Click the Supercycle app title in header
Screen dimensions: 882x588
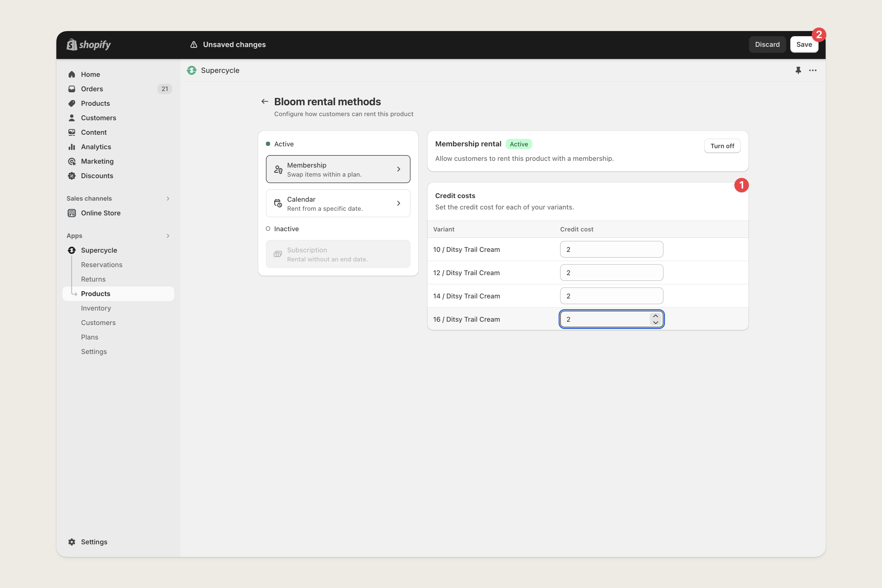[x=220, y=71]
